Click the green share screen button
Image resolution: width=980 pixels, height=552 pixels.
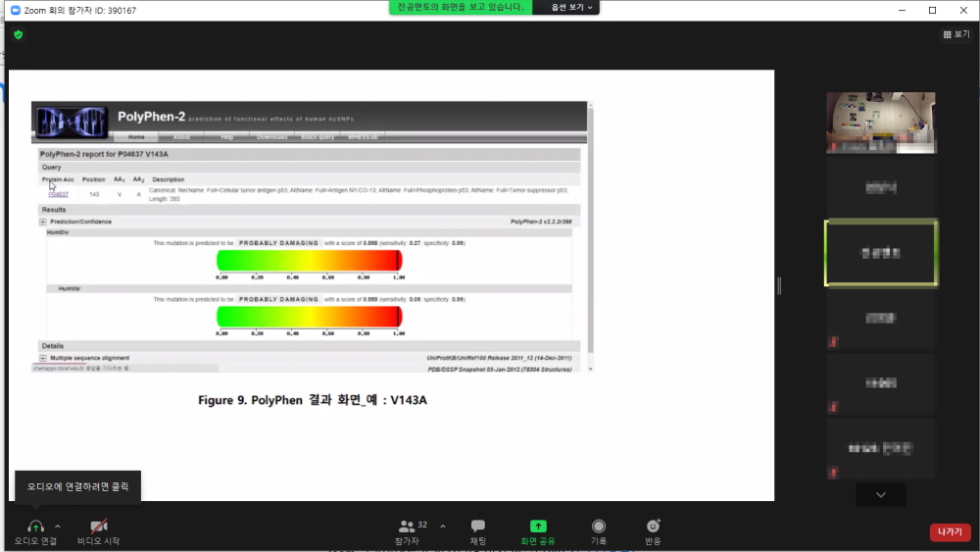[537, 531]
